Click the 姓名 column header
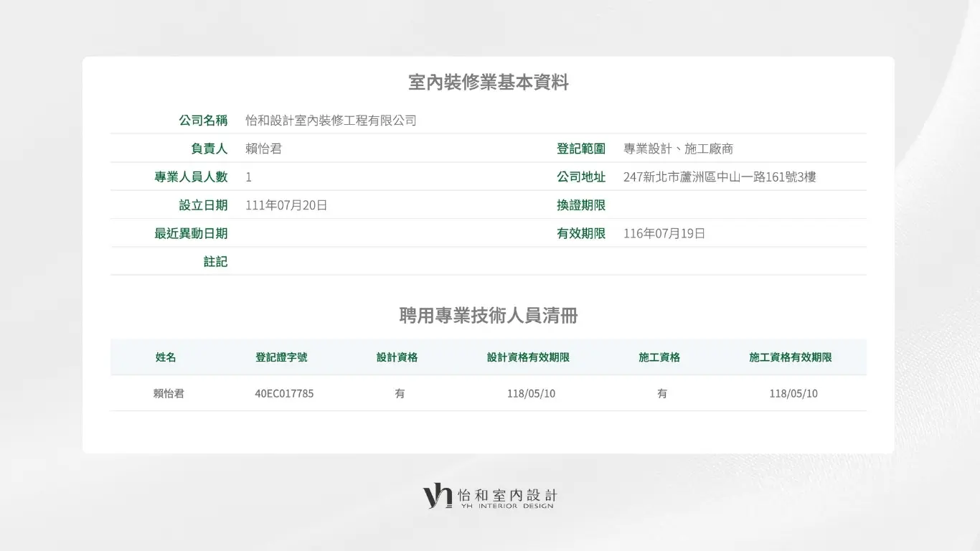This screenshot has height=551, width=980. click(x=166, y=357)
